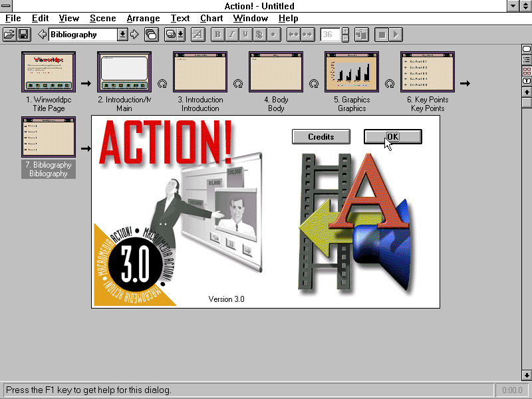Click the increase indent arrow icon
Viewport: 532px width, 399px height.
(307, 35)
